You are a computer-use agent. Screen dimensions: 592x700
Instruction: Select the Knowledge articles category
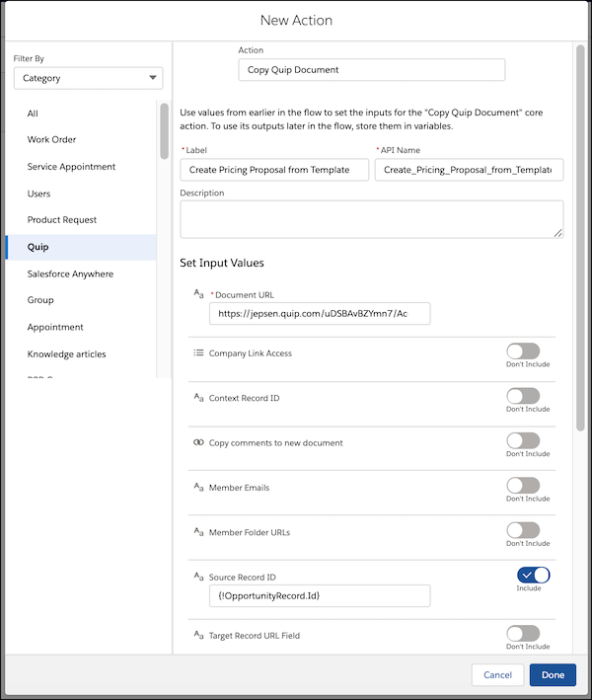coord(81,354)
